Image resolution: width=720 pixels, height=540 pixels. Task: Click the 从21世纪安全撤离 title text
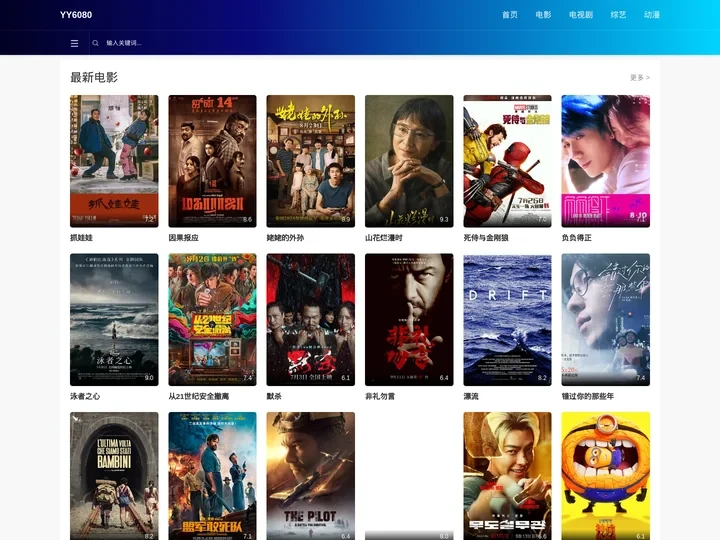[x=198, y=396]
